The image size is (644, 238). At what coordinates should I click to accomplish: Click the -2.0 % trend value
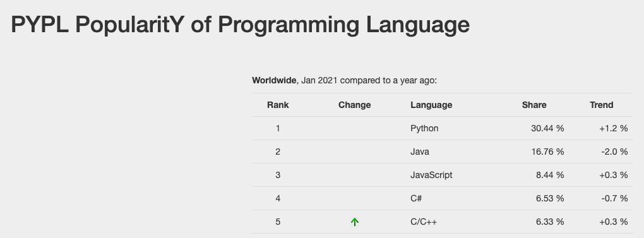(614, 152)
